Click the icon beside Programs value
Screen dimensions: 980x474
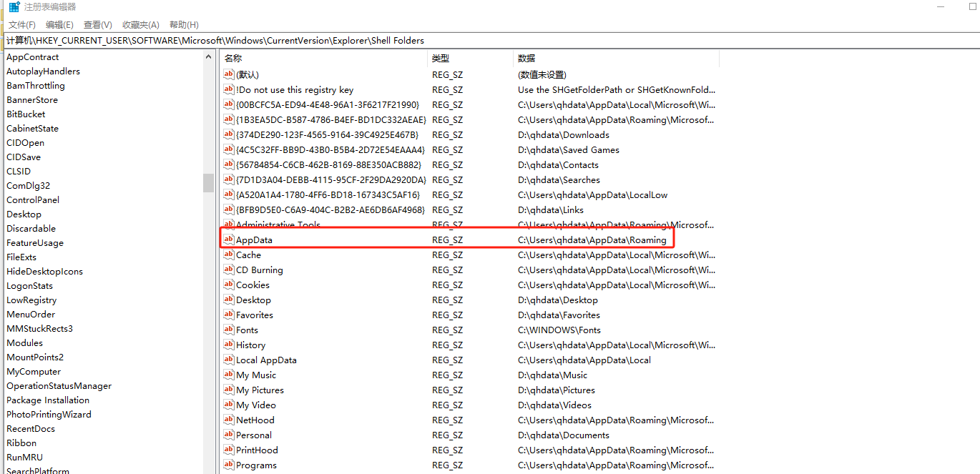coord(229,465)
